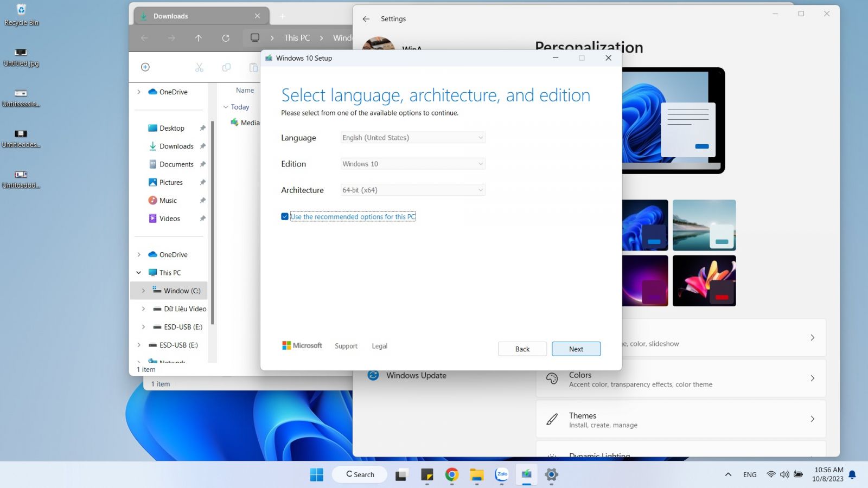The image size is (868, 488).
Task: Open the Edition dropdown in Setup
Action: [x=412, y=164]
